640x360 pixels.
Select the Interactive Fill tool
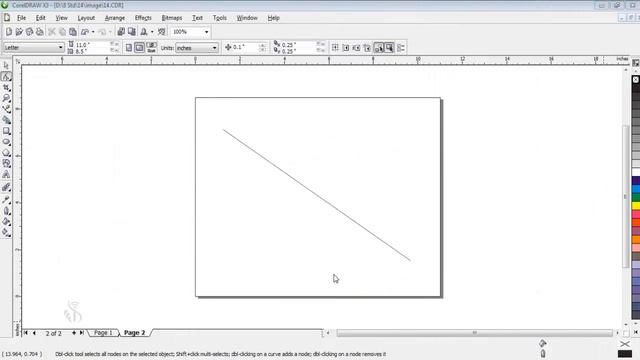[x=6, y=232]
